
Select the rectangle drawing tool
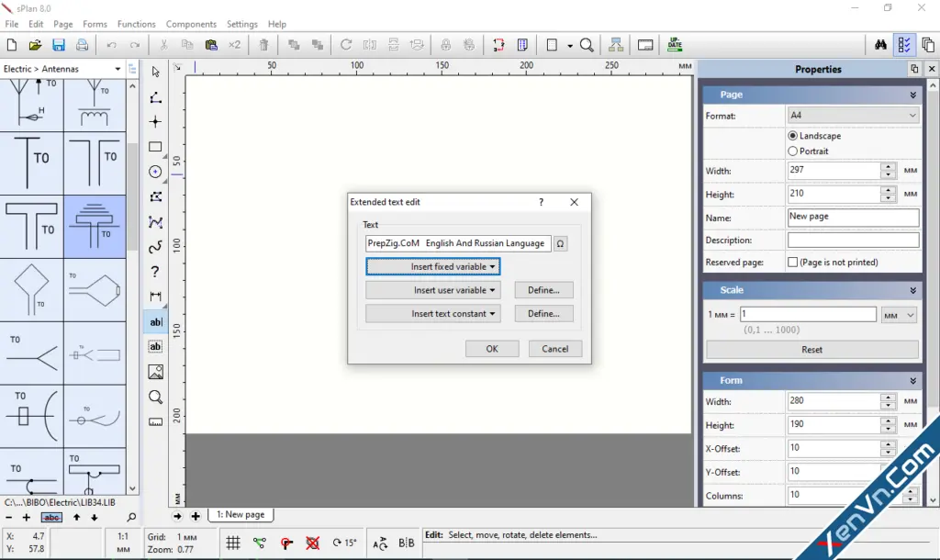[x=155, y=147]
